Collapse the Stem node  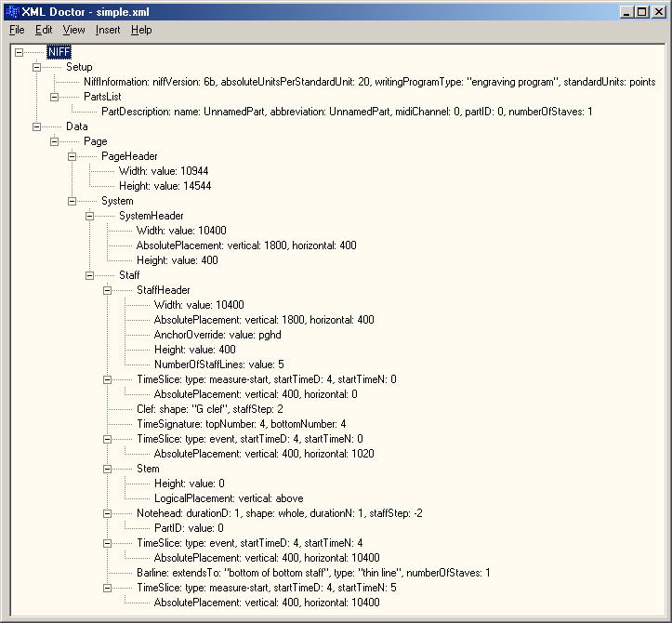[108, 469]
